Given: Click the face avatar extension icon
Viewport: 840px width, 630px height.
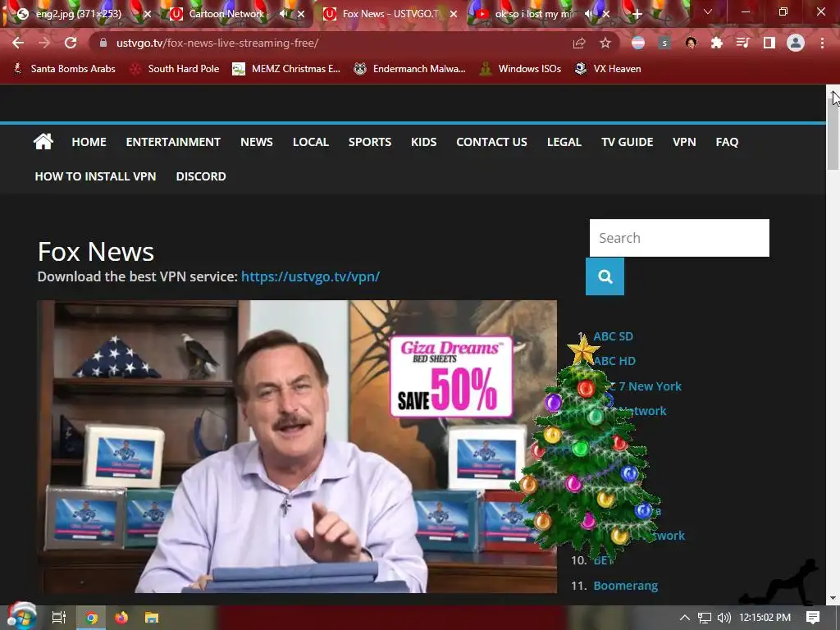Looking at the screenshot, I should pos(691,43).
